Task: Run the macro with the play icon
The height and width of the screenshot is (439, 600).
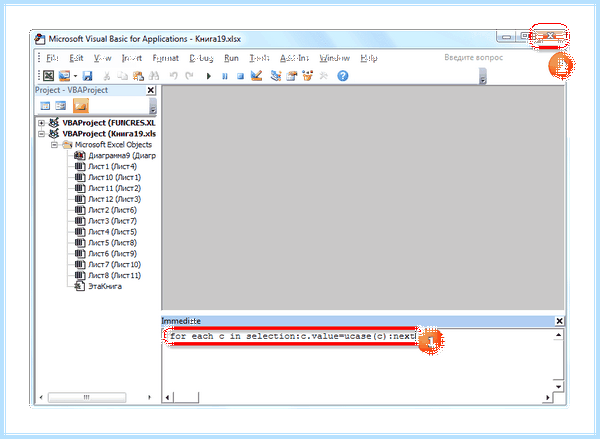Action: click(209, 76)
